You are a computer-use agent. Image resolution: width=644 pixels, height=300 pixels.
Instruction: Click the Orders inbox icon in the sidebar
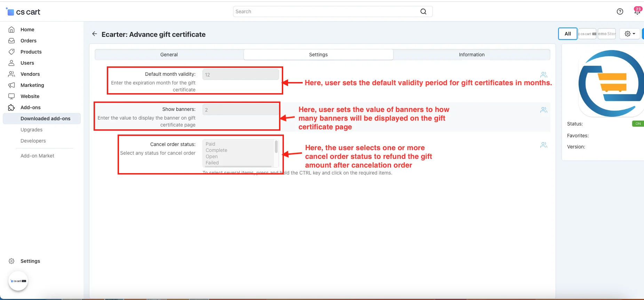pos(11,41)
